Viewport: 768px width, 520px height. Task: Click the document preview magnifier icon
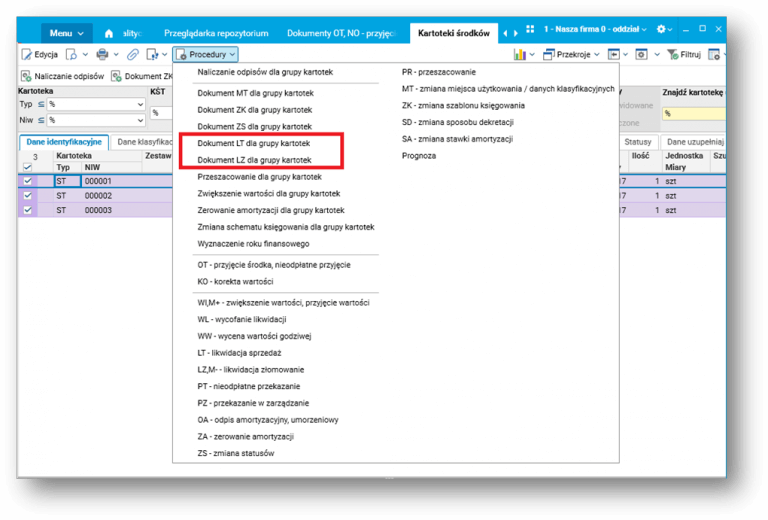(x=72, y=54)
